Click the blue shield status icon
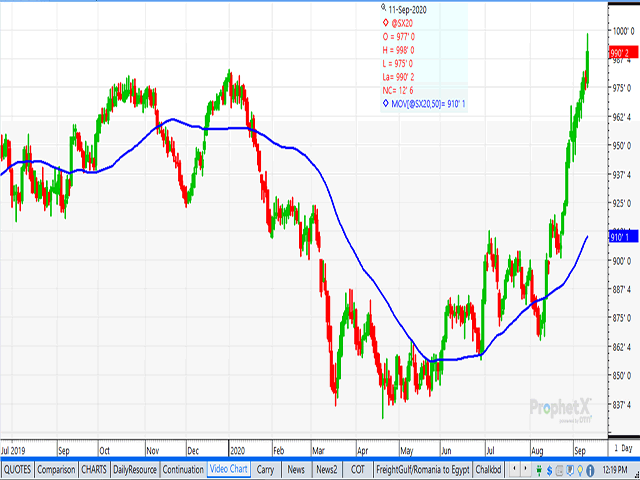 tap(570, 470)
